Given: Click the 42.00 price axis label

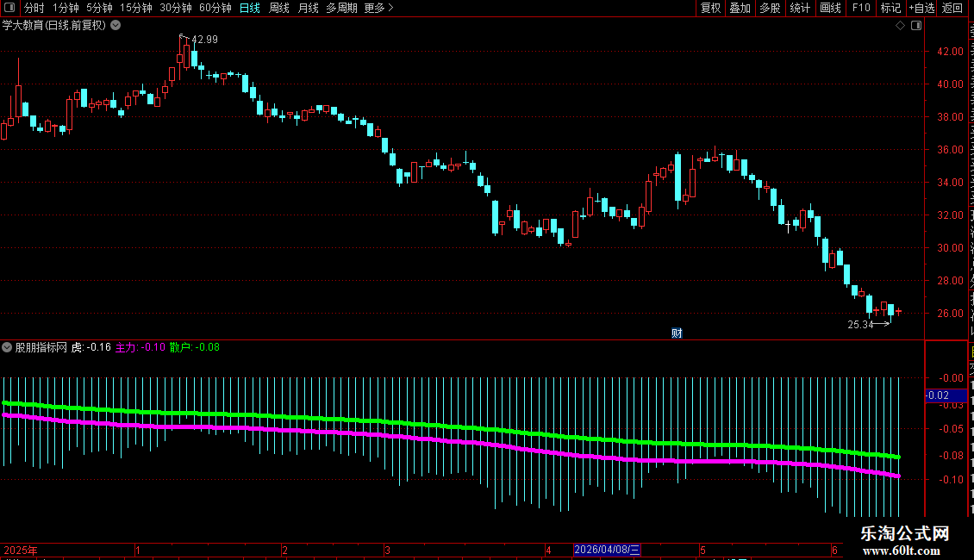Looking at the screenshot, I should [951, 52].
